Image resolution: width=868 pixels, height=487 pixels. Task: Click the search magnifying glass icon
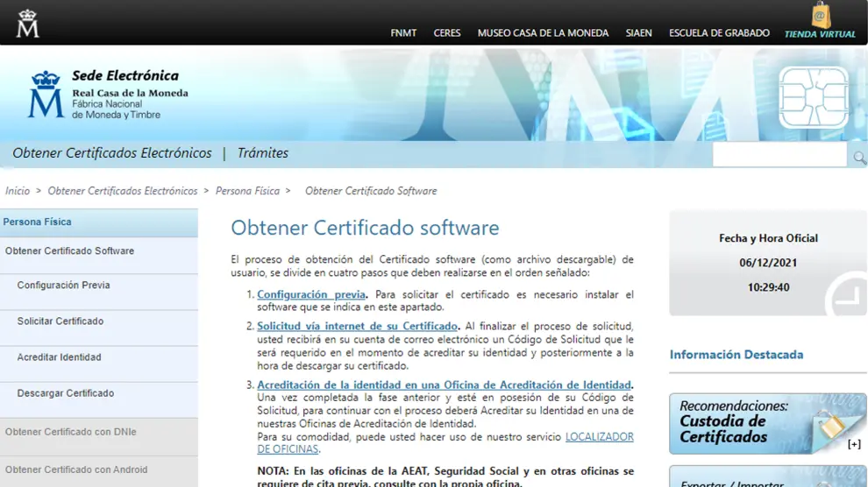[859, 158]
